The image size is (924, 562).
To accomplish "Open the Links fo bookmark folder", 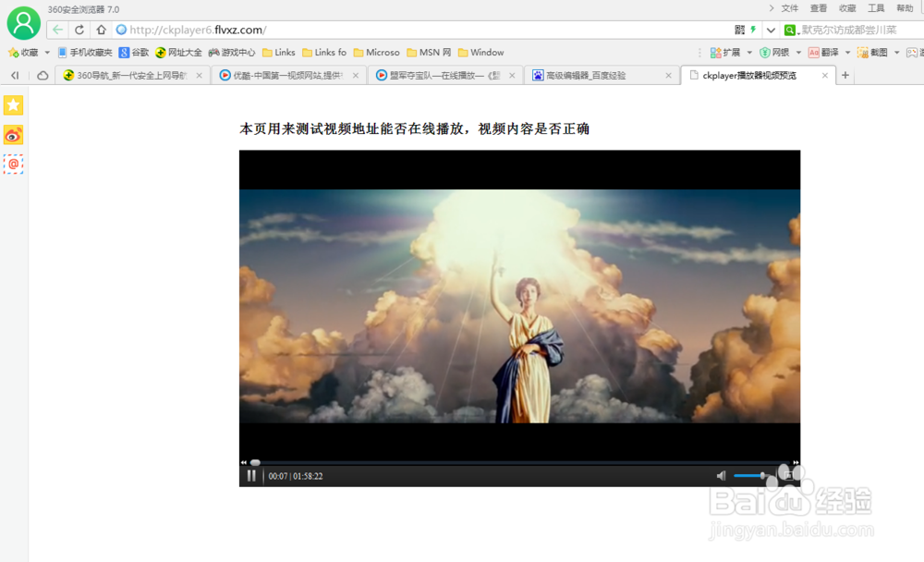I will click(x=324, y=53).
